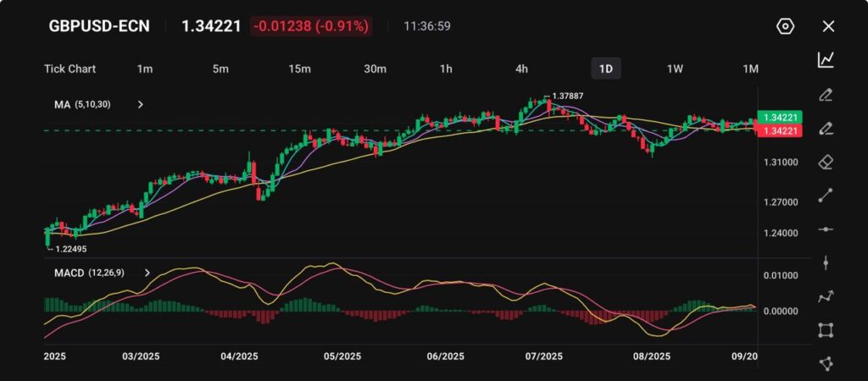The height and width of the screenshot is (381, 868).
Task: Select the eraser tool
Action: tap(826, 162)
